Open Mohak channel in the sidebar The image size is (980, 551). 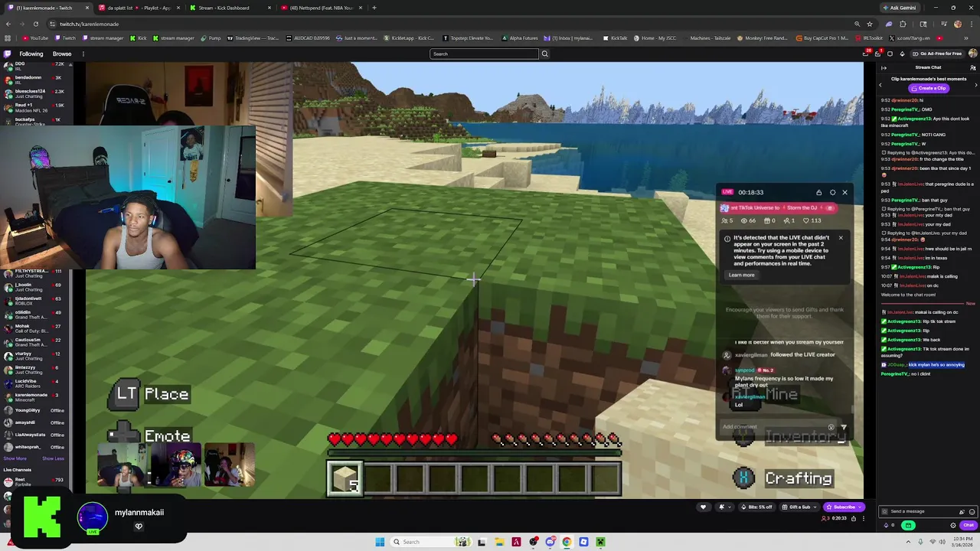click(34, 328)
